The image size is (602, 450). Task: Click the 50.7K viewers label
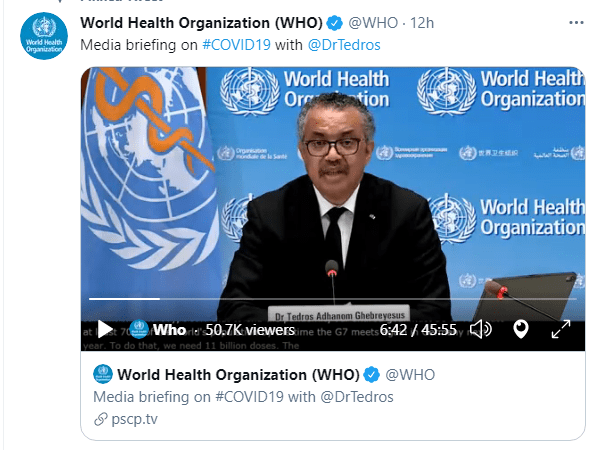pyautogui.click(x=250, y=329)
